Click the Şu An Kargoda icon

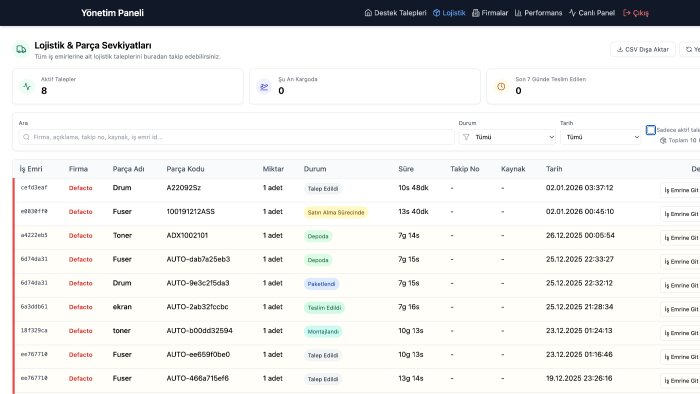click(264, 87)
